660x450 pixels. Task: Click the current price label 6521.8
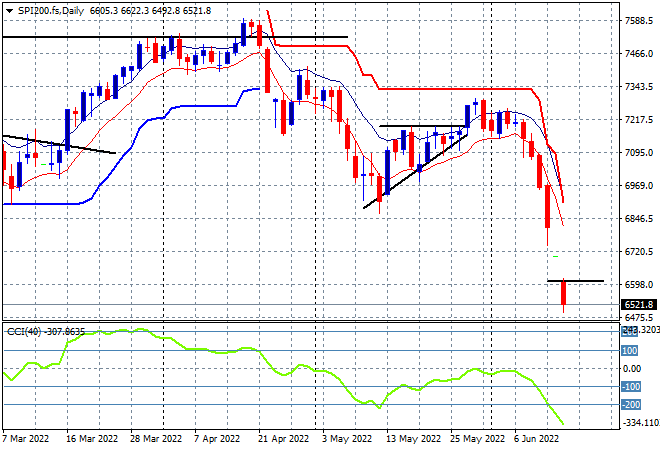coord(639,304)
